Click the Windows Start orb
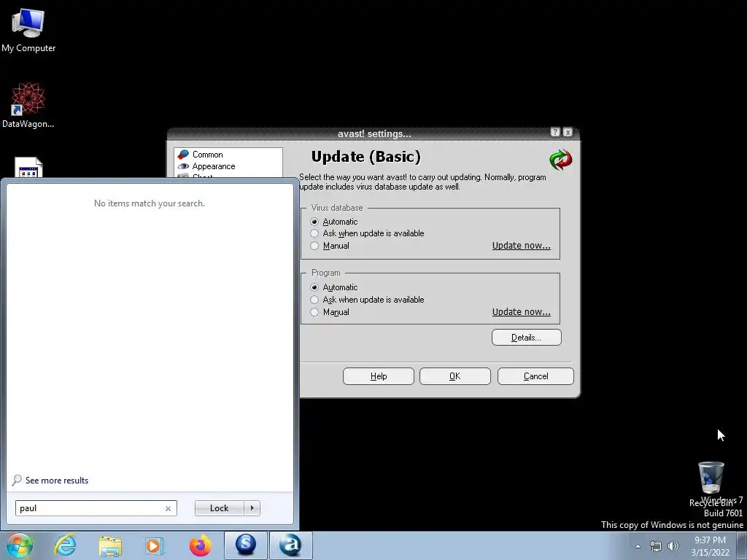 coord(20,545)
